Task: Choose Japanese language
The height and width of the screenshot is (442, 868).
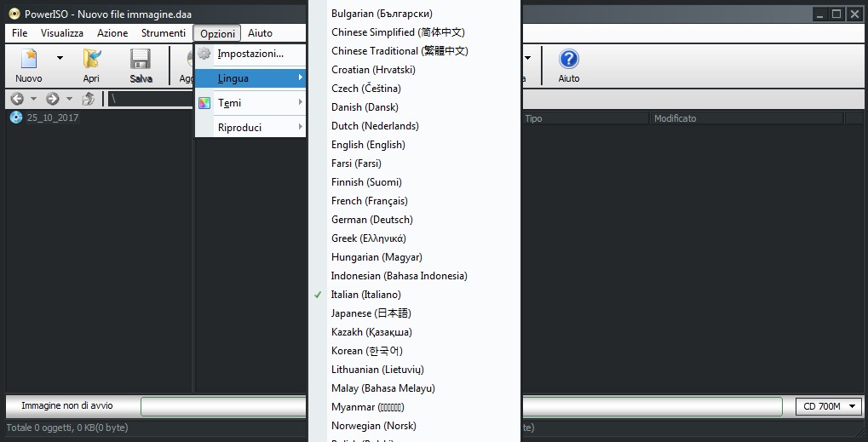Action: click(x=415, y=313)
